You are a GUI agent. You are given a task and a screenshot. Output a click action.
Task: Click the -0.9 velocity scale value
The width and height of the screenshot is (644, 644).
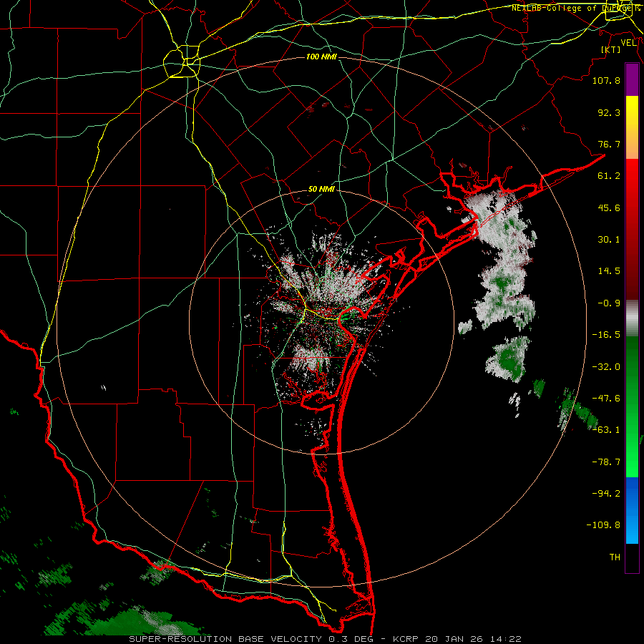click(x=609, y=303)
